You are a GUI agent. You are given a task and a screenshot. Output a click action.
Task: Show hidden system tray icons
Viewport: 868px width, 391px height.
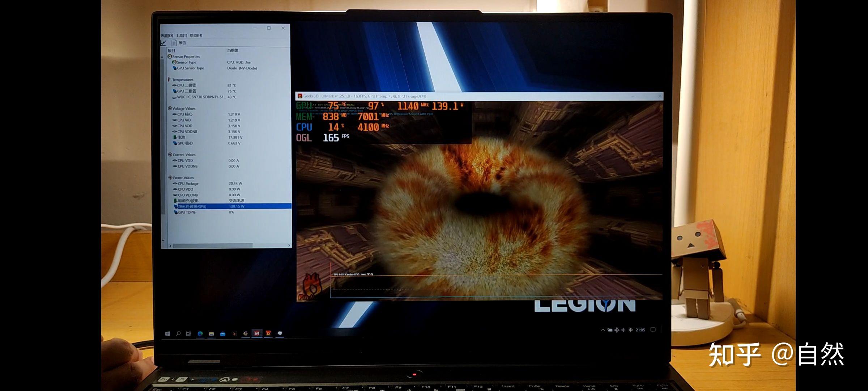(x=603, y=330)
